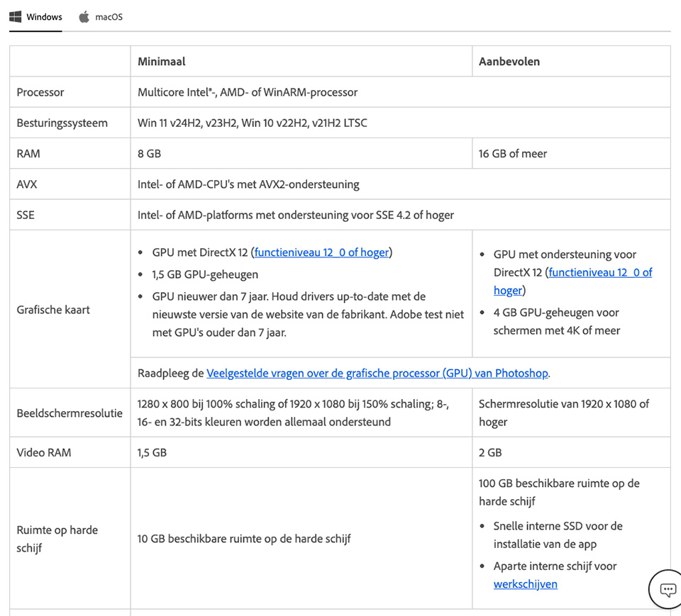Select the Video RAM row label

[44, 452]
